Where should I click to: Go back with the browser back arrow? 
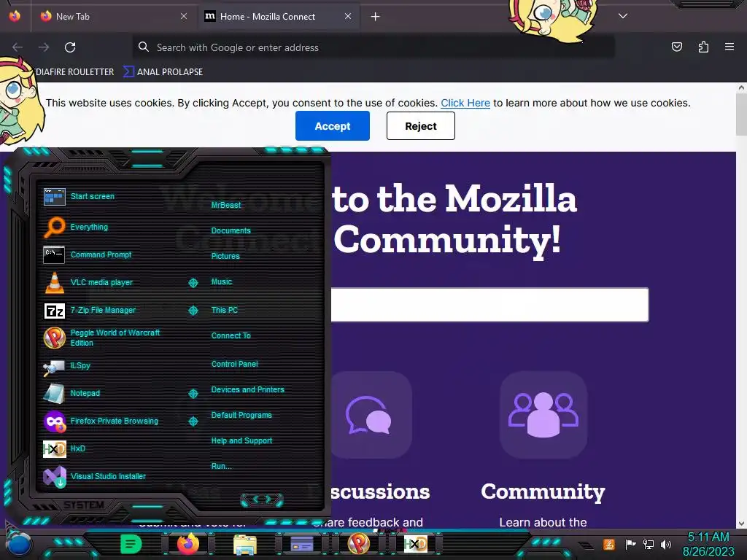click(18, 47)
